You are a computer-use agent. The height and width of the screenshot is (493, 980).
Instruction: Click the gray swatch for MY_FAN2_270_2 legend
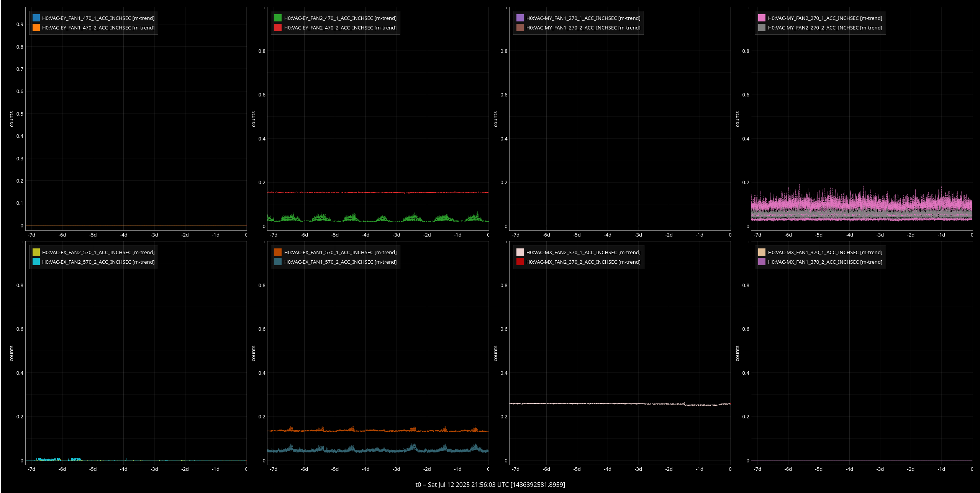pyautogui.click(x=762, y=28)
